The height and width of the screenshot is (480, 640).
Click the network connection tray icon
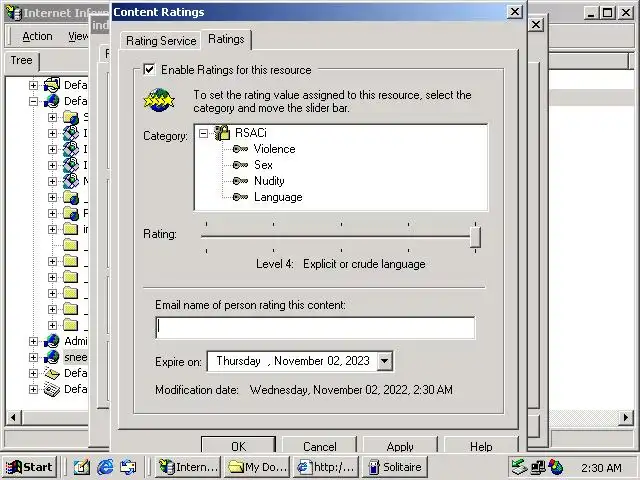click(x=538, y=467)
